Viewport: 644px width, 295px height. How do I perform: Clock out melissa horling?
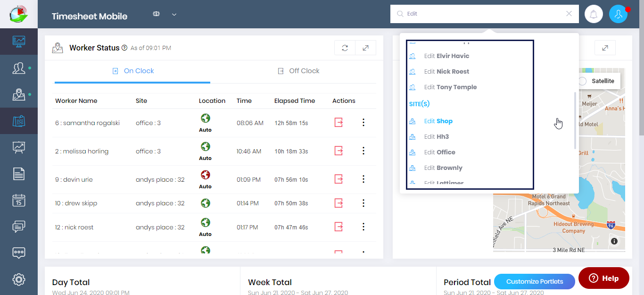coord(339,151)
